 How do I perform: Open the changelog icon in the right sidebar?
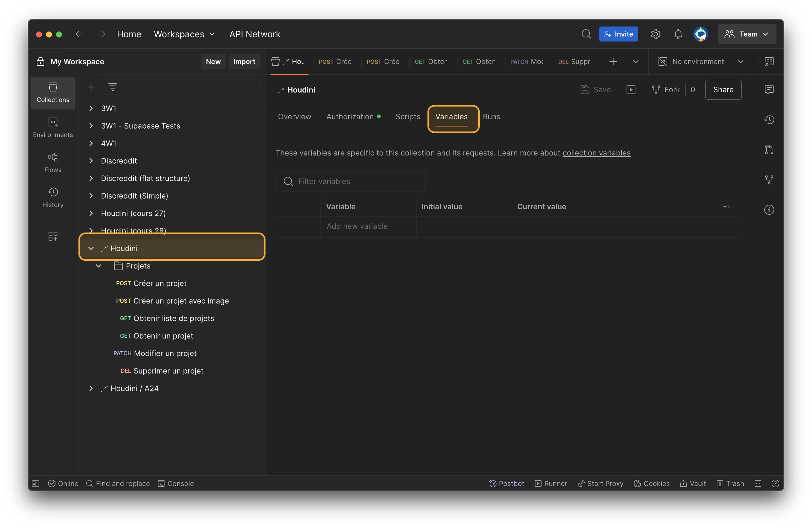769,120
